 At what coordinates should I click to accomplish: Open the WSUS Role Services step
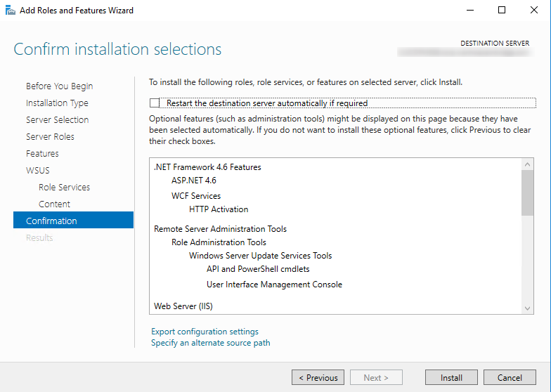pos(65,187)
